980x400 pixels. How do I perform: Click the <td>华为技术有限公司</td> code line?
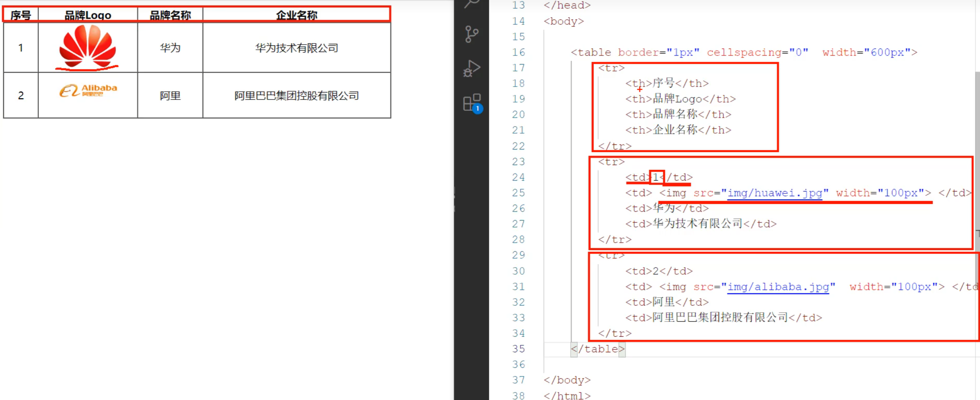click(x=701, y=224)
